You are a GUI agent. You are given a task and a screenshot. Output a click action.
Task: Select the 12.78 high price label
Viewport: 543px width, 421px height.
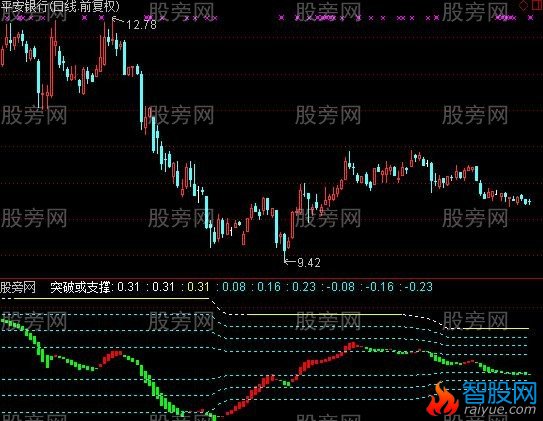click(141, 25)
